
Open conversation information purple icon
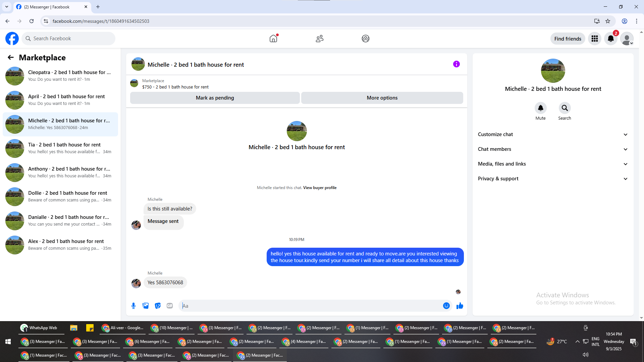457,64
